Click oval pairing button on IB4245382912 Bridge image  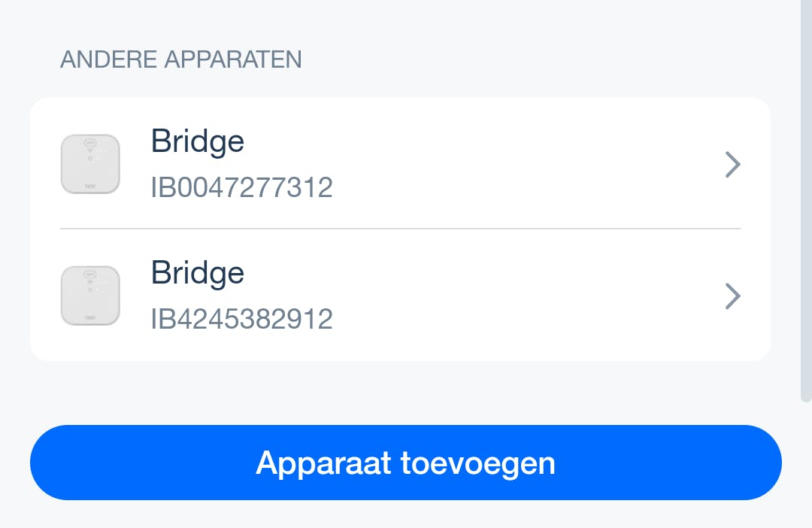point(89,273)
